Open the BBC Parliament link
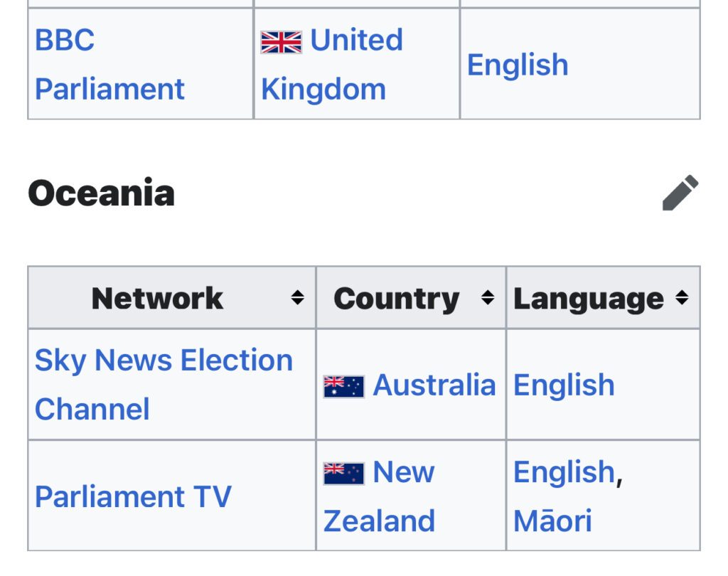This screenshot has height=576, width=728. (109, 64)
